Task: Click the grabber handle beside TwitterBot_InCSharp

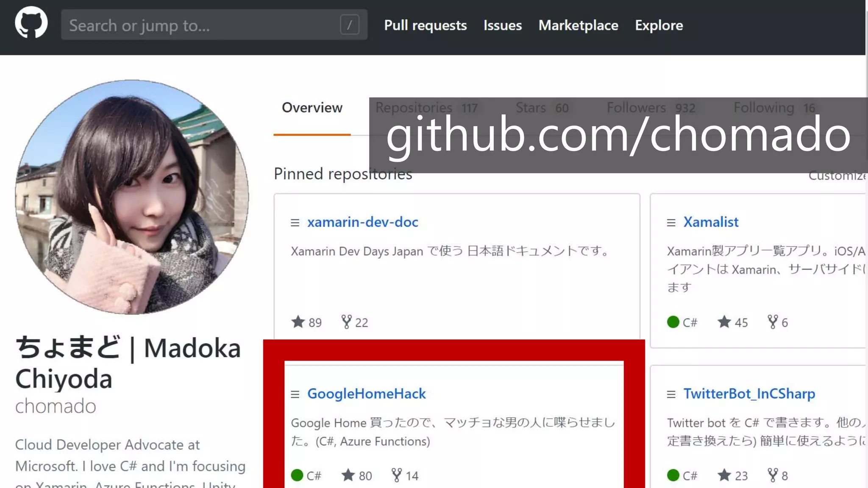Action: coord(671,394)
